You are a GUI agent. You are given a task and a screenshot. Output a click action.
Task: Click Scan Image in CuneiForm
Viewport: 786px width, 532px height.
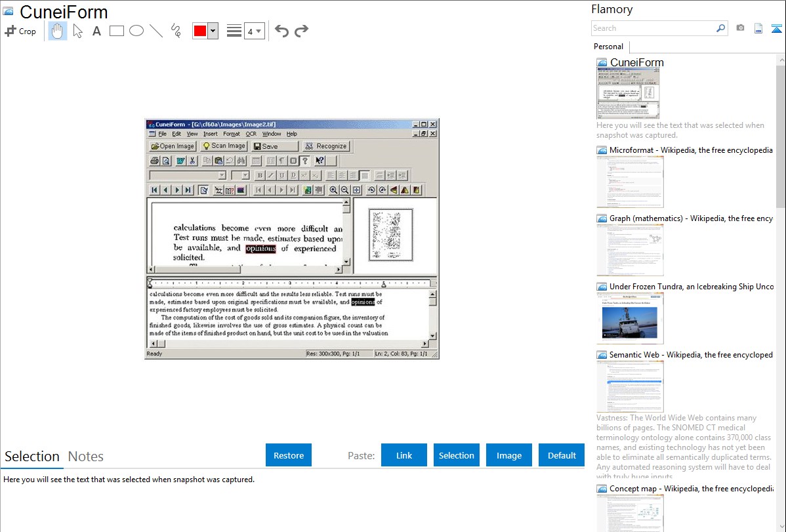(224, 146)
